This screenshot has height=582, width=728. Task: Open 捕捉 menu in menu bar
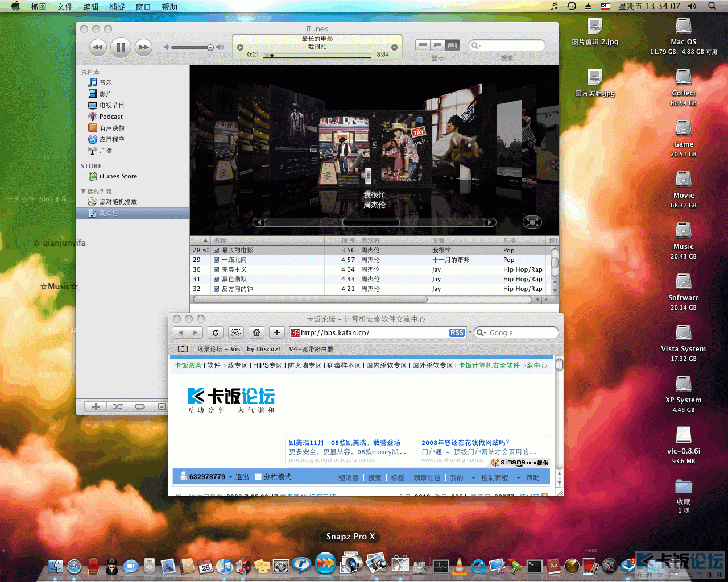(117, 7)
